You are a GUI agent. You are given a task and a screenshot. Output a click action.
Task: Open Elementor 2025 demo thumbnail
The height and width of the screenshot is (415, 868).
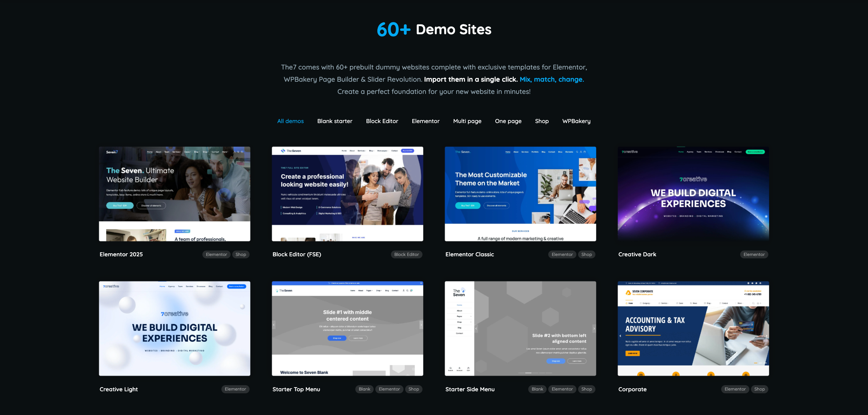click(174, 194)
